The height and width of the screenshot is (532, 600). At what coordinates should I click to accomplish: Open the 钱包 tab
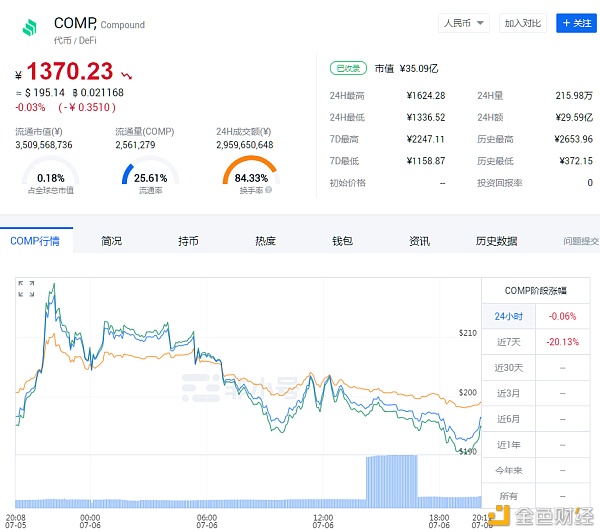pos(342,241)
